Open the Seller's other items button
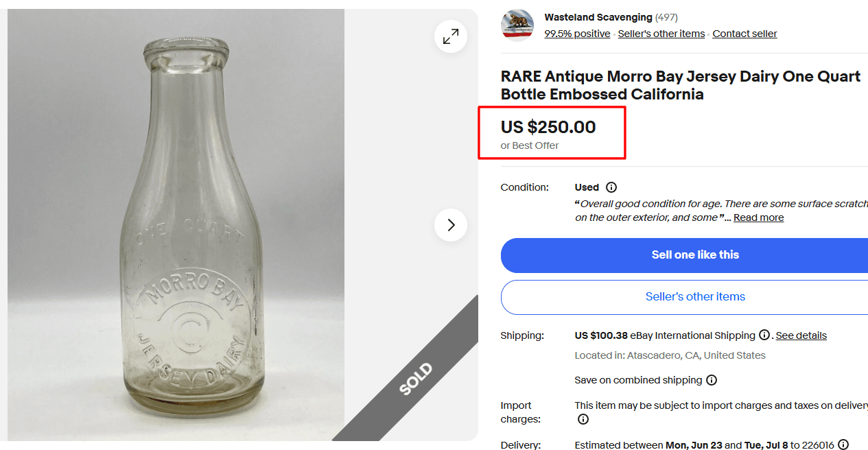Screen dimensions: 868x450 [x=694, y=297]
